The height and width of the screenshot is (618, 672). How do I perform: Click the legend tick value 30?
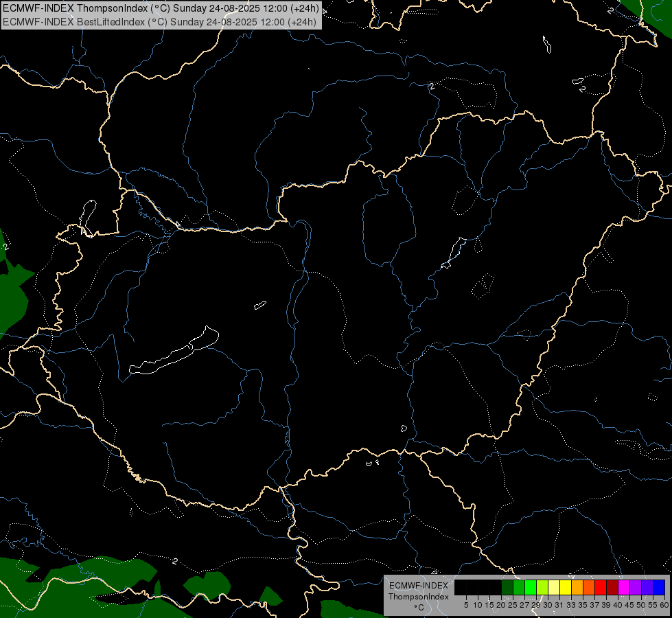pyautogui.click(x=548, y=605)
